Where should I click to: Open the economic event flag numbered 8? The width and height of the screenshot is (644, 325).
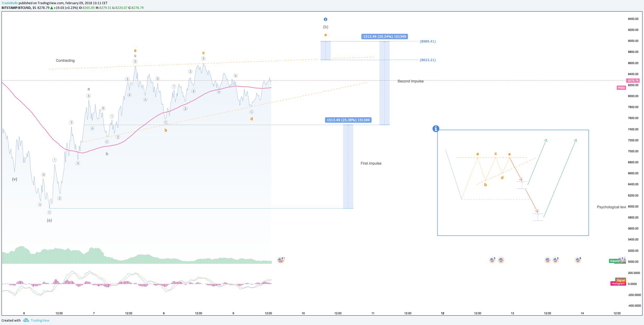click(578, 260)
